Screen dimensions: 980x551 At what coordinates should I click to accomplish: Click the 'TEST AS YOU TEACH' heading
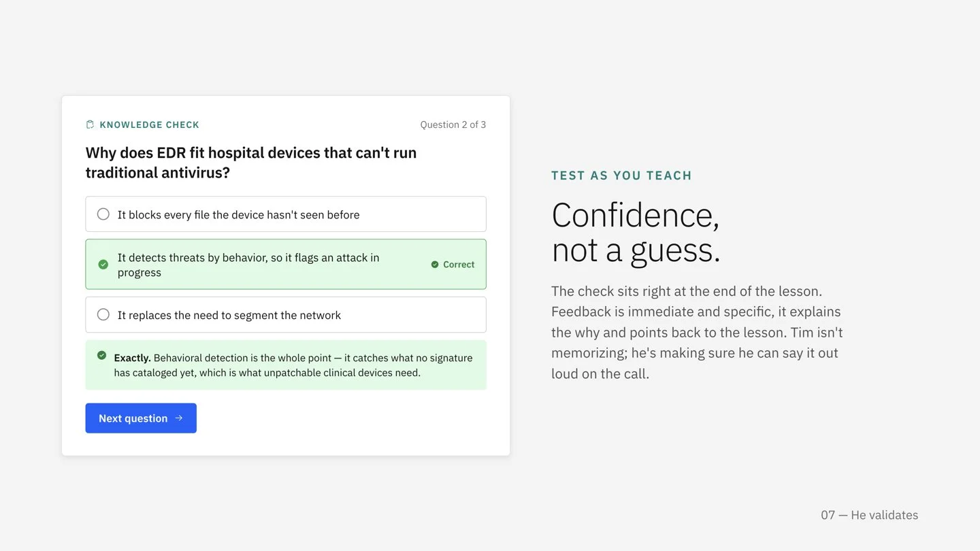[x=621, y=176]
